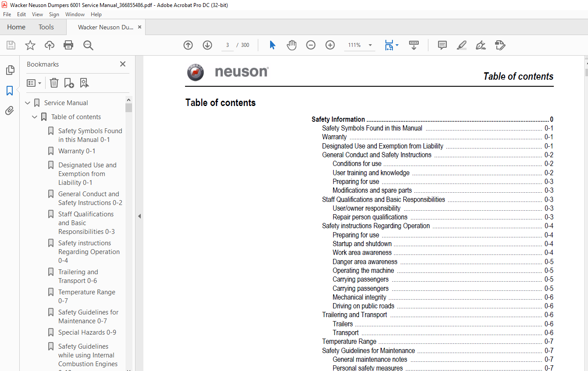The height and width of the screenshot is (371, 588).
Task: Open Trailering and Transport 0-6 bookmark
Action: (x=78, y=276)
